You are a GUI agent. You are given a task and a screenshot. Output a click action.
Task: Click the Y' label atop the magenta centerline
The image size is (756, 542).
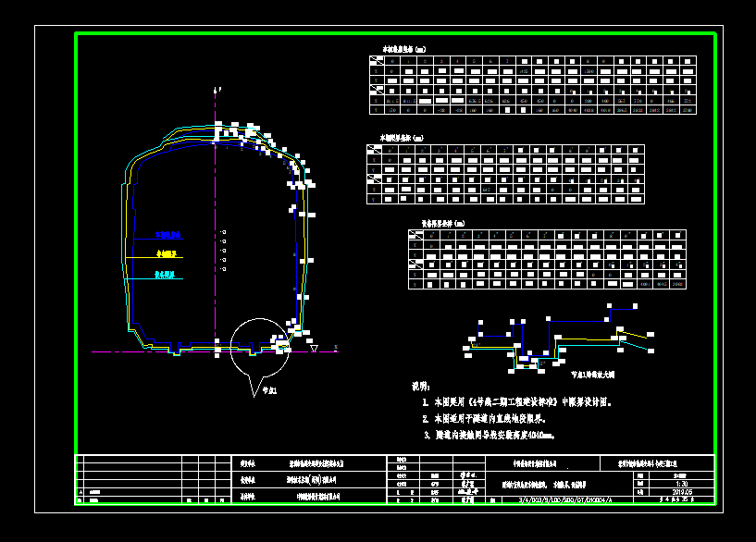pos(218,90)
